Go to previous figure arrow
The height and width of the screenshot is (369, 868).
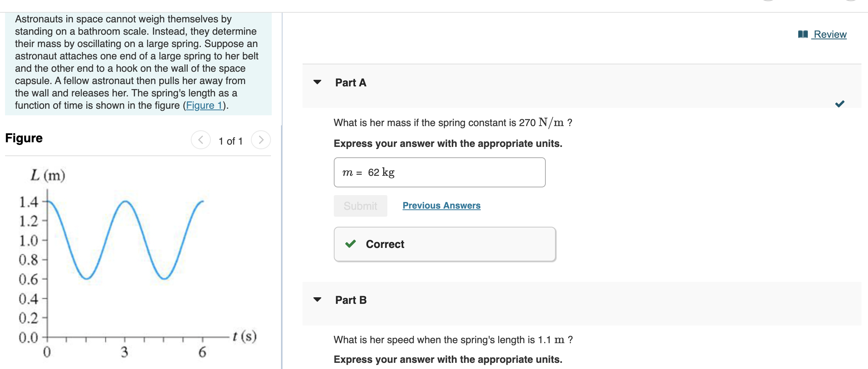pyautogui.click(x=201, y=140)
